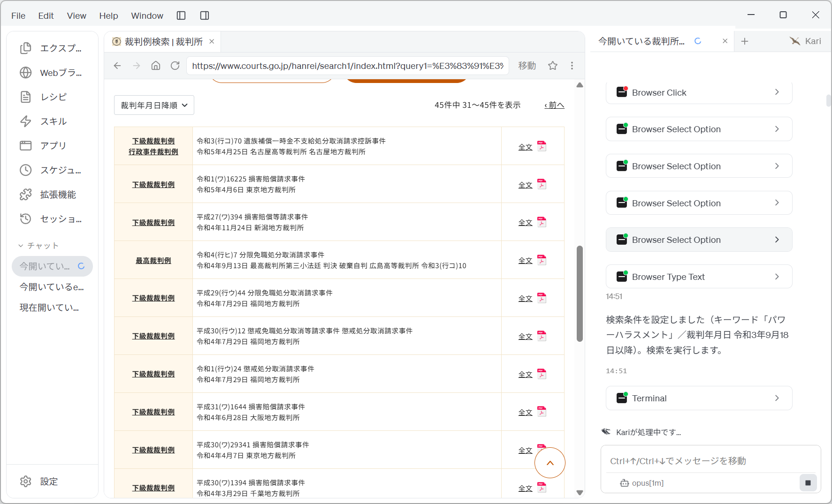Image resolution: width=832 pixels, height=504 pixels.
Task: Focus the URL address field
Action: coord(348,66)
